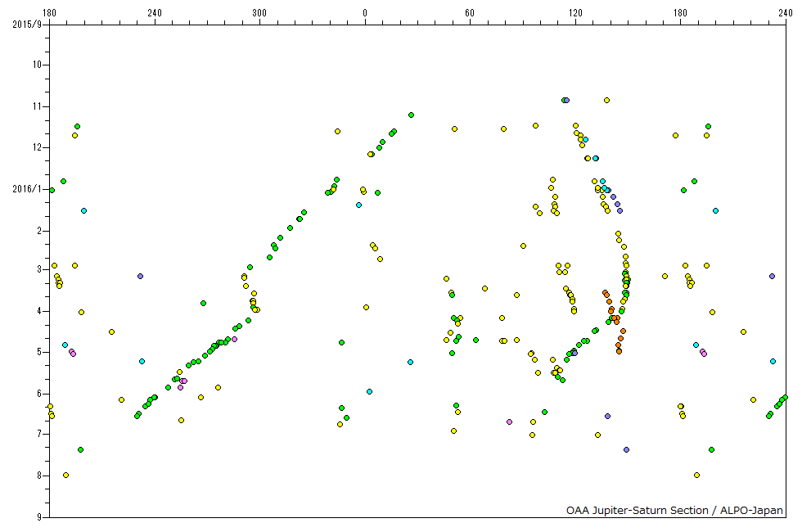Screen dimensions: 802x532
Task: Click the 'OAA Jupiter-Saturn Section / ALPO-Japan' credit text
Action: coord(674,510)
